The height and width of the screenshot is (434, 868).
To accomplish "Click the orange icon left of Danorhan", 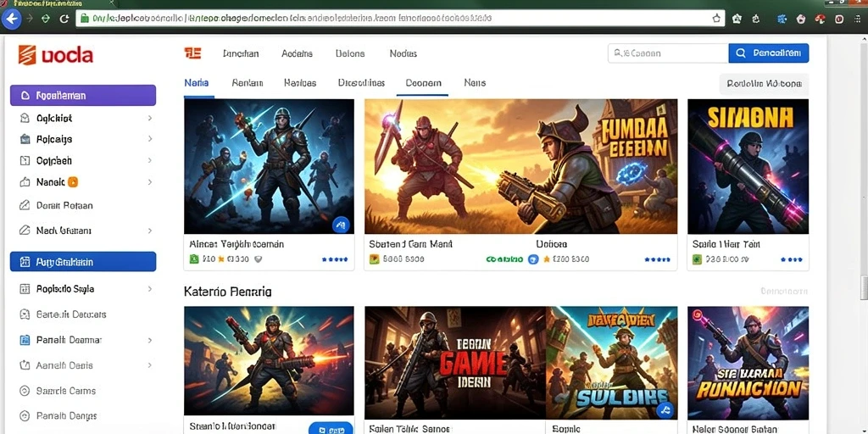I will (192, 53).
